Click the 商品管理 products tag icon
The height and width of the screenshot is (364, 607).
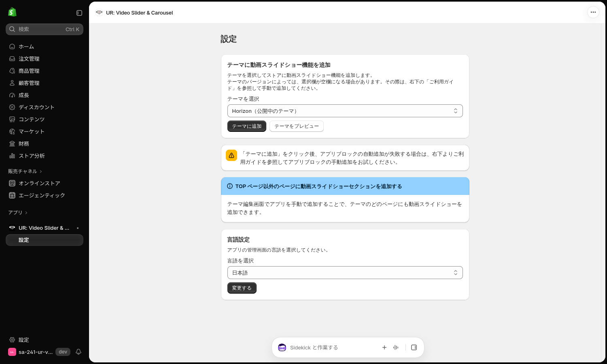(x=12, y=71)
